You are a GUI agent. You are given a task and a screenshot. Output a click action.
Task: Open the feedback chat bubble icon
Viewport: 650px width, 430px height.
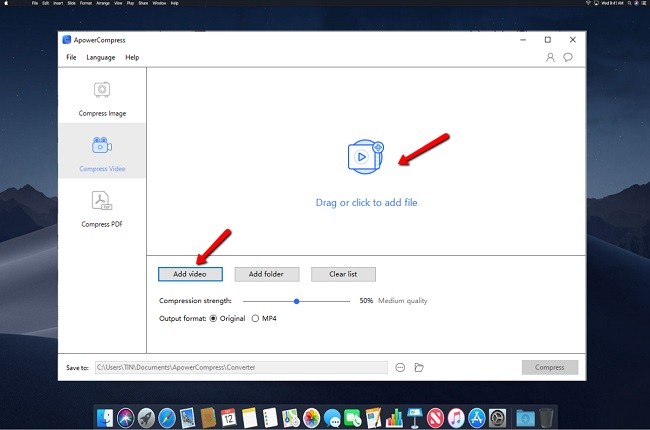(568, 57)
